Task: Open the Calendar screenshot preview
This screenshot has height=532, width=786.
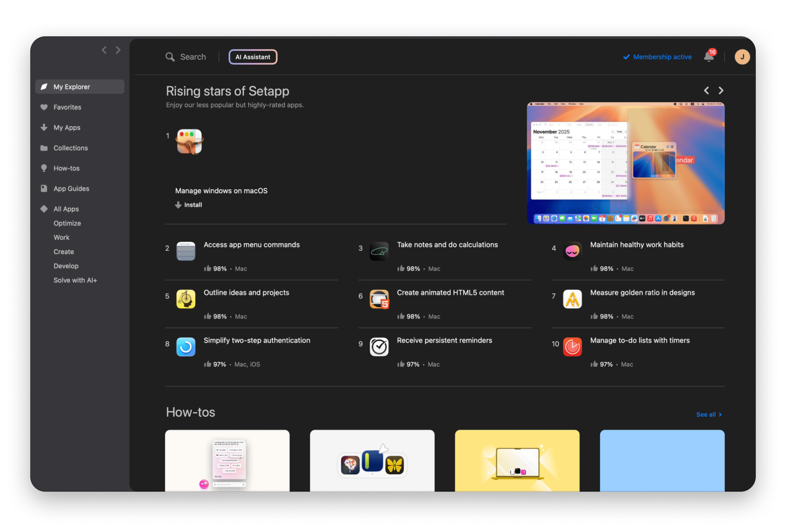Action: click(x=625, y=163)
